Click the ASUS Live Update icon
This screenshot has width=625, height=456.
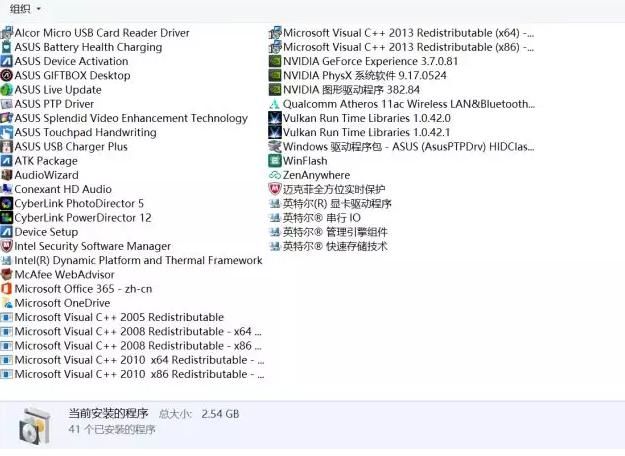(7, 90)
